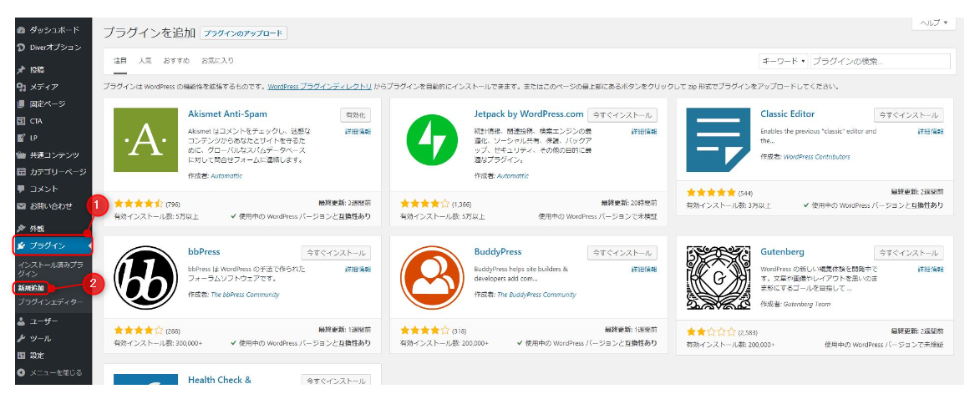Click the Dashboard (ダッシュボード) gauge icon
The width and height of the screenshot is (980, 399).
(22, 30)
